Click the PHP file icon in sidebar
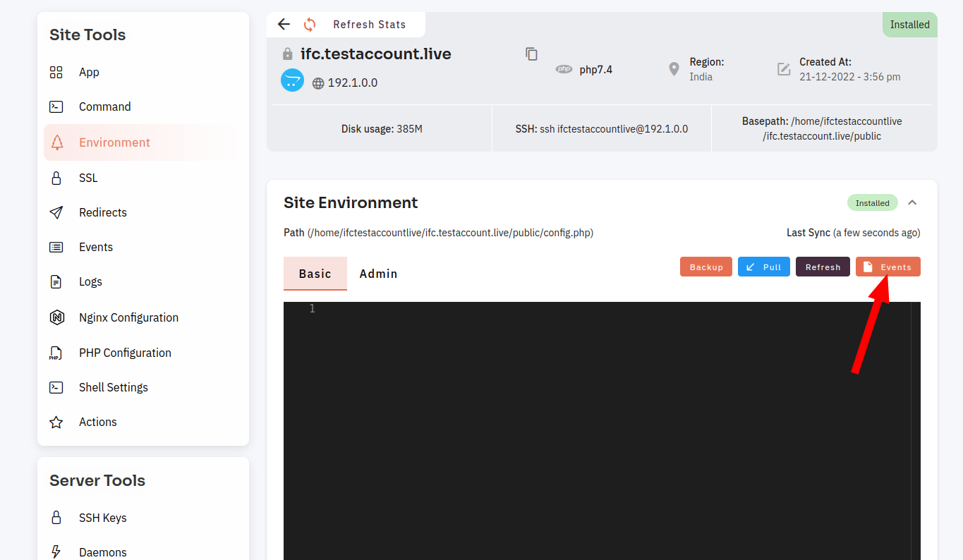 [x=56, y=353]
